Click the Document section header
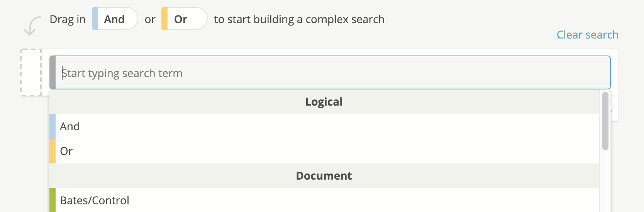Viewport: 644px width, 212px height. [x=324, y=176]
